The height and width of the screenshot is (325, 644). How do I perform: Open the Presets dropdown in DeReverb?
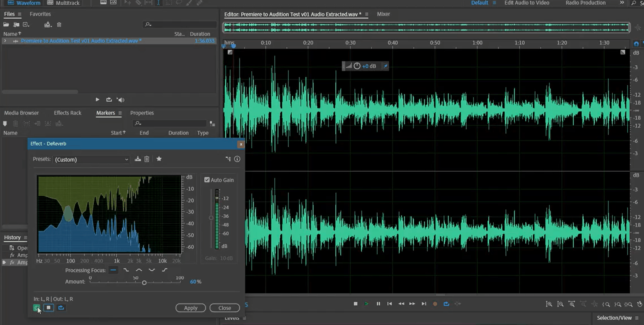(91, 160)
